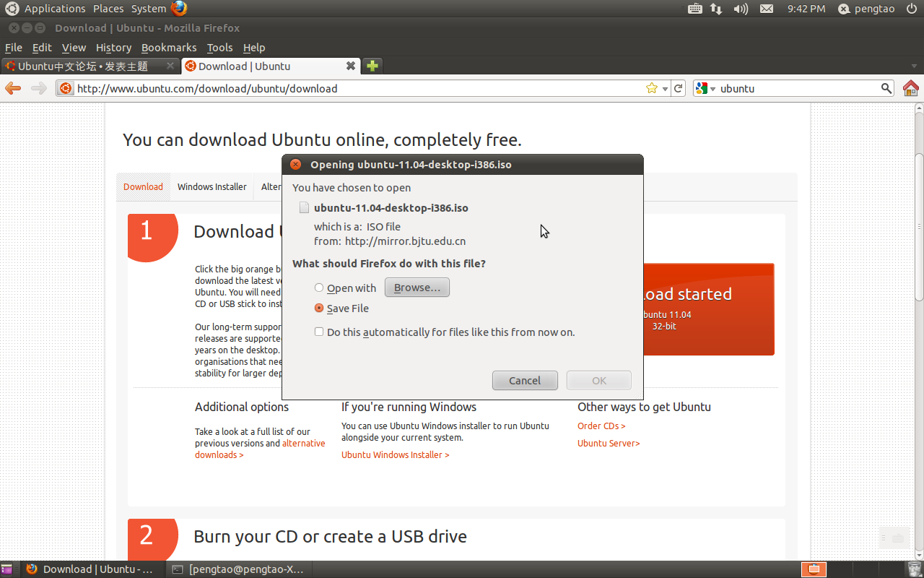The image size is (924, 578).
Task: Select the Download | Ubuntu browser tab
Action: pyautogui.click(x=271, y=66)
